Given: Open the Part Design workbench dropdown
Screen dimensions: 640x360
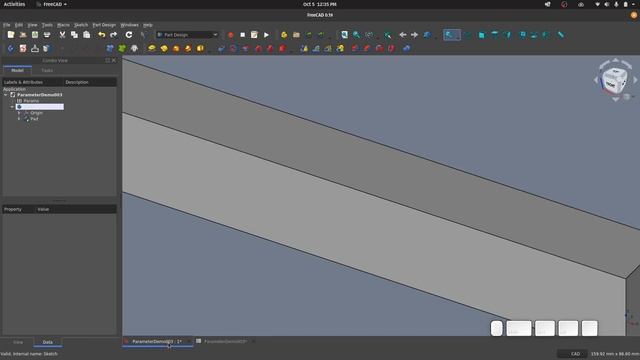Looking at the screenshot, I should click(187, 35).
